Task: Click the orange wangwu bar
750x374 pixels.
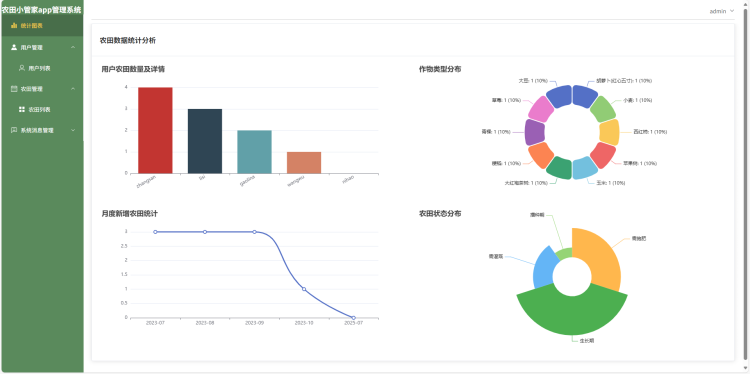Action: (x=304, y=163)
